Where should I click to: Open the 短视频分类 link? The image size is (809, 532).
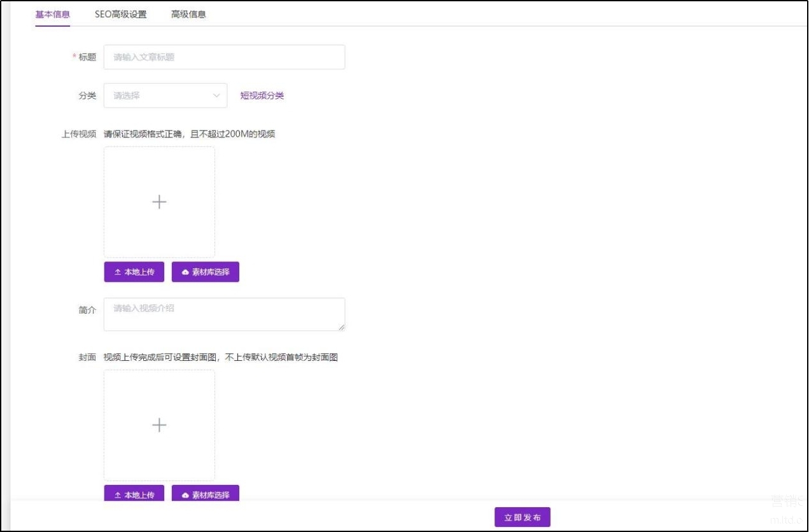click(x=262, y=95)
